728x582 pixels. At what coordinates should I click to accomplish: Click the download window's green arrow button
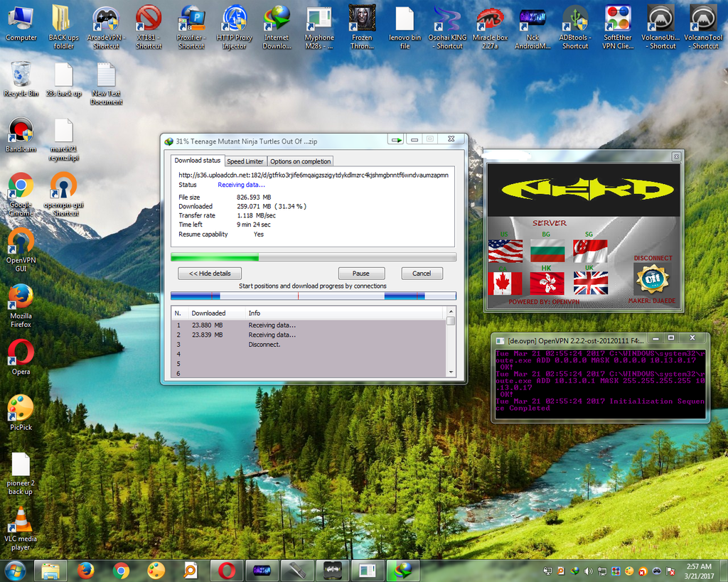(396, 141)
